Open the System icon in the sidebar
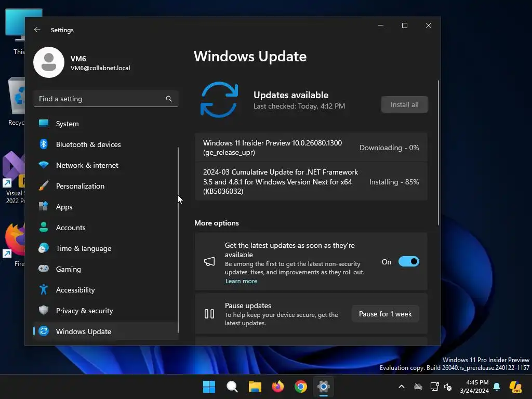Screen dimensions: 532x399 (44, 124)
